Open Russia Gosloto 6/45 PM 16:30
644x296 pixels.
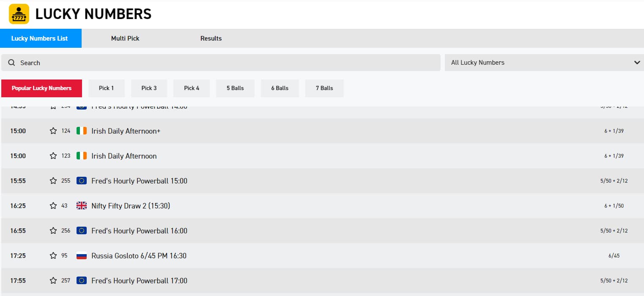(x=139, y=256)
